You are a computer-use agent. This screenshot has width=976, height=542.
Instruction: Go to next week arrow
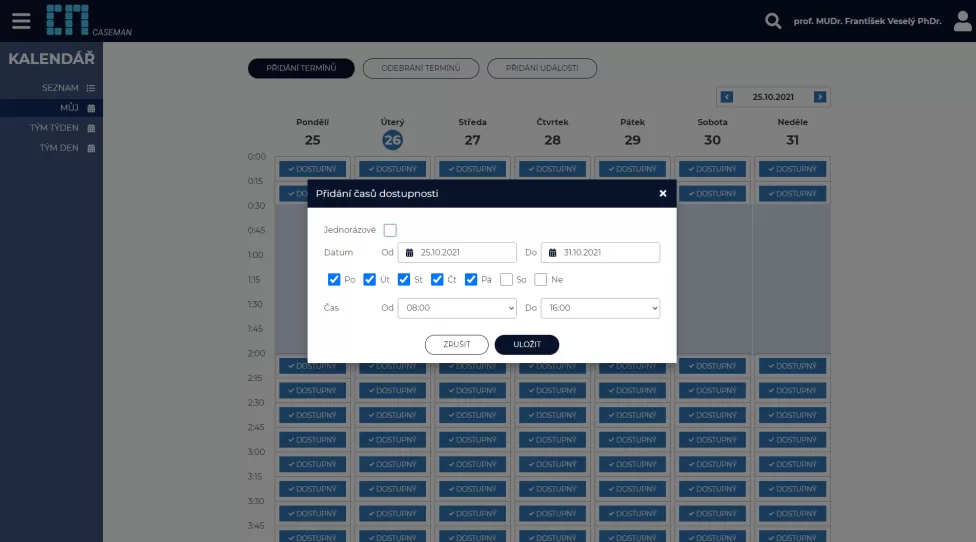pyautogui.click(x=820, y=97)
